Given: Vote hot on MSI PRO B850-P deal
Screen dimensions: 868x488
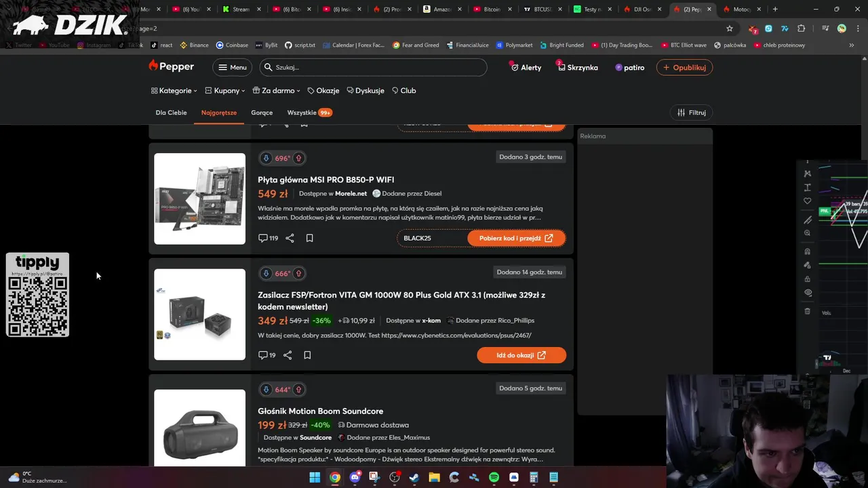Looking at the screenshot, I should tap(298, 158).
